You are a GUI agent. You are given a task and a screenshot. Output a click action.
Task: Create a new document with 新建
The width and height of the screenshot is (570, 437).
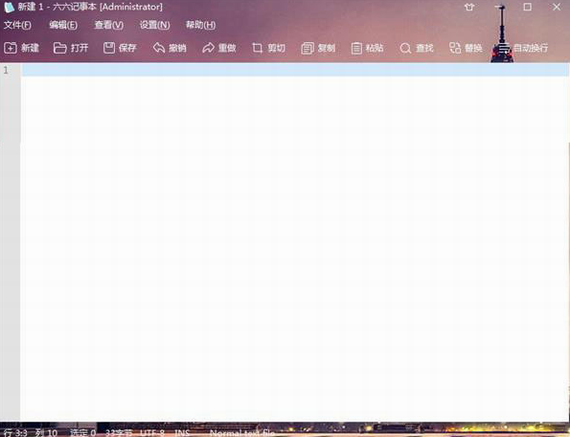coord(21,48)
